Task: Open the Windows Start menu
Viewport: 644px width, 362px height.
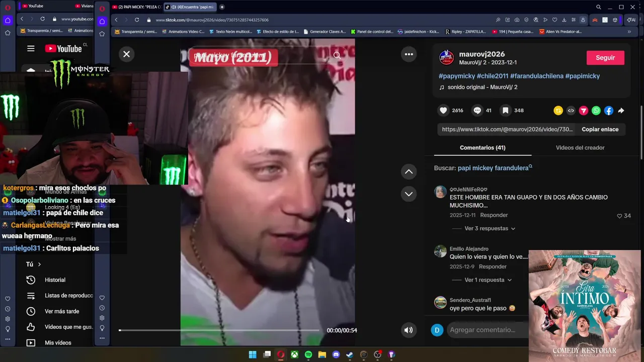Action: pyautogui.click(x=253, y=354)
